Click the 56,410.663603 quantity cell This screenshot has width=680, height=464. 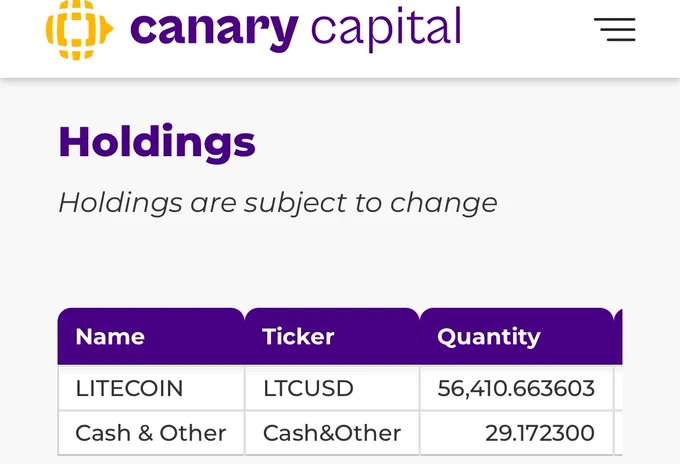point(516,388)
